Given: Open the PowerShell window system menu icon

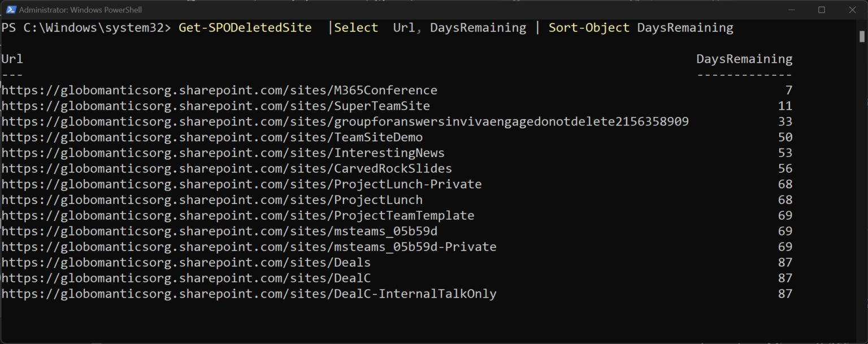Looking at the screenshot, I should pos(10,10).
